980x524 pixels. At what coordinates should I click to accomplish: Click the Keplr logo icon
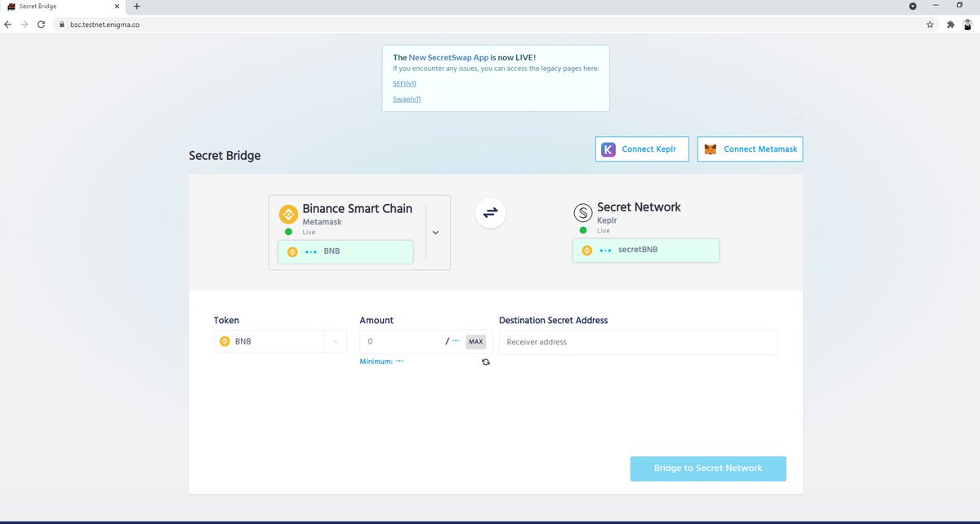[x=608, y=149]
